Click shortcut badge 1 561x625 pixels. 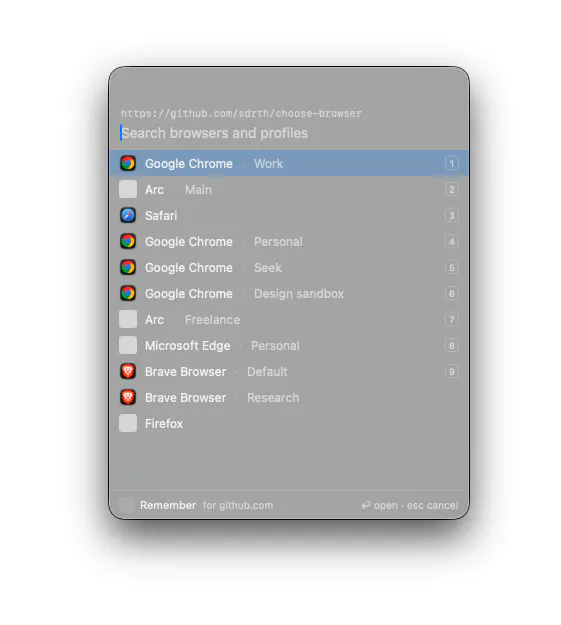(x=452, y=163)
